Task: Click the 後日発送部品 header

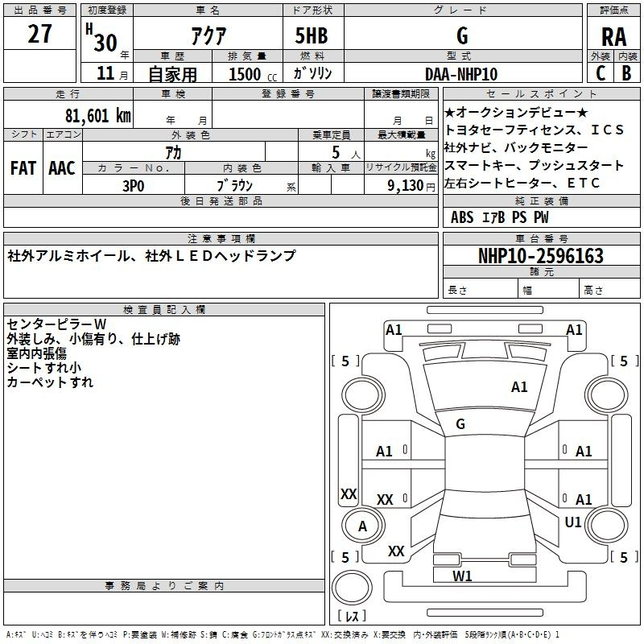Action: (221, 200)
